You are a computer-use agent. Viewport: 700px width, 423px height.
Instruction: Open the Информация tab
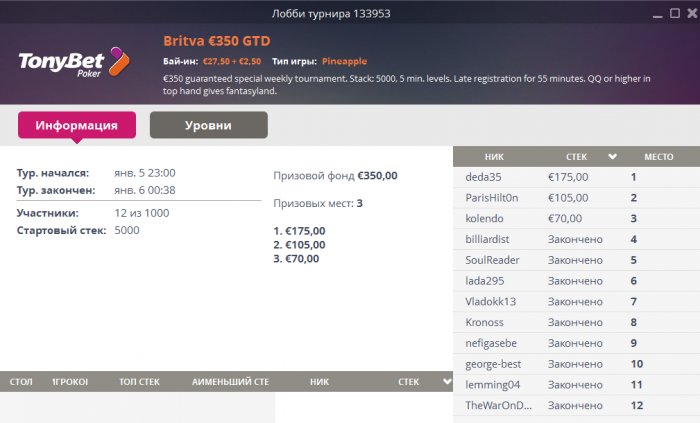[77, 125]
